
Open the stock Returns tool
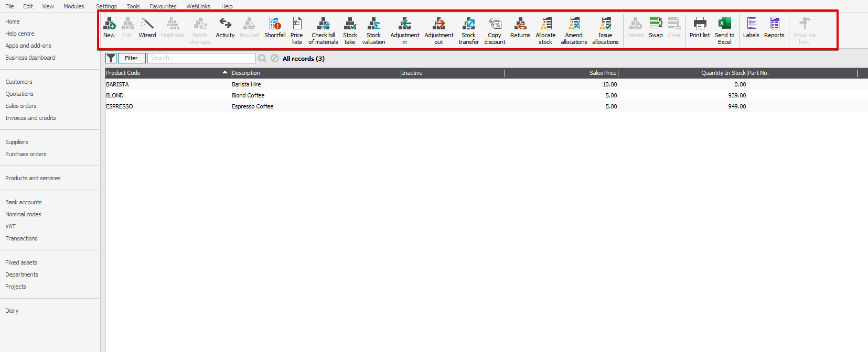[x=520, y=28]
